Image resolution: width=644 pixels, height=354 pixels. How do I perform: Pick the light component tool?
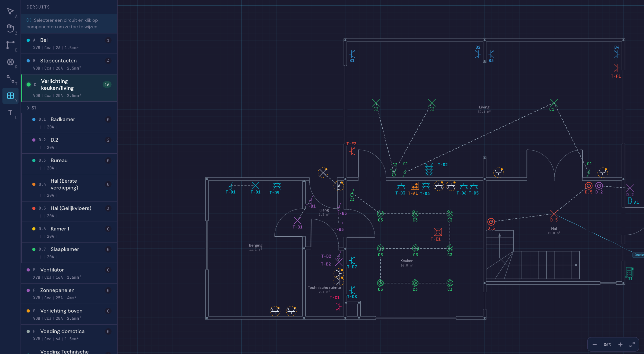coord(10,62)
